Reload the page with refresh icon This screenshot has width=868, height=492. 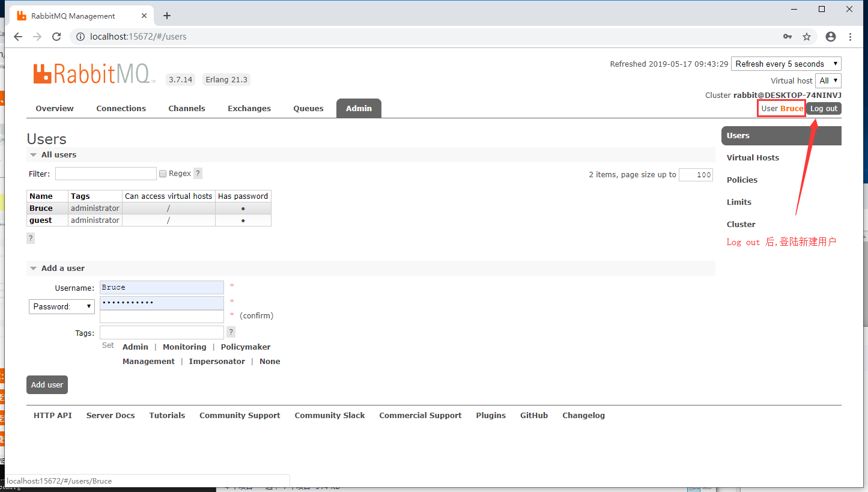56,37
